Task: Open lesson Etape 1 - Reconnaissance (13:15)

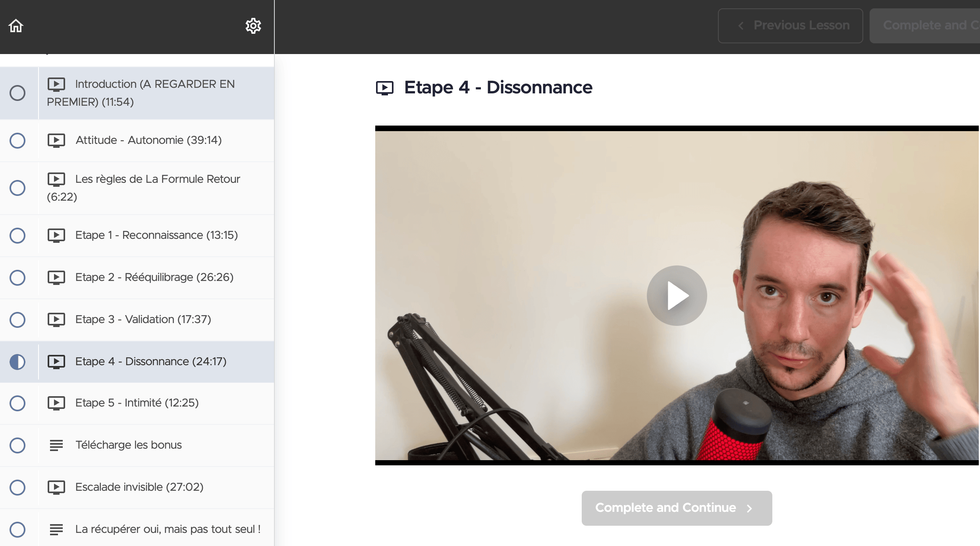Action: pos(137,235)
